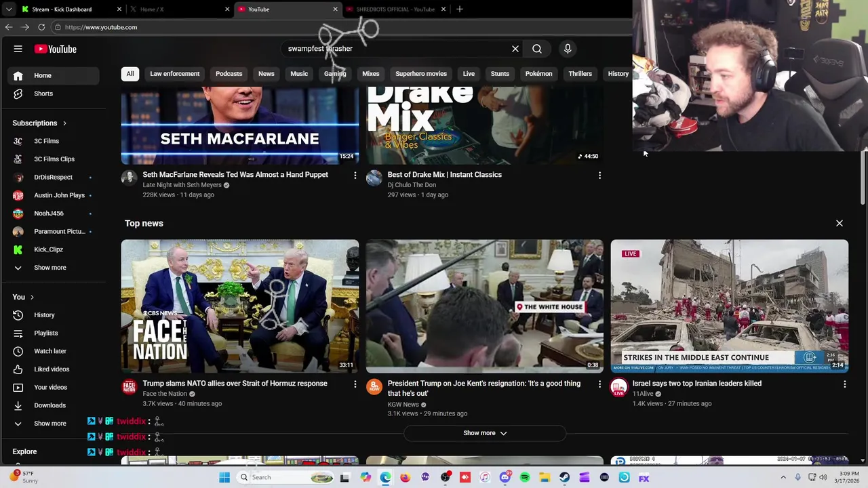Open Your videos page
The width and height of the screenshot is (868, 488).
[x=54, y=387]
